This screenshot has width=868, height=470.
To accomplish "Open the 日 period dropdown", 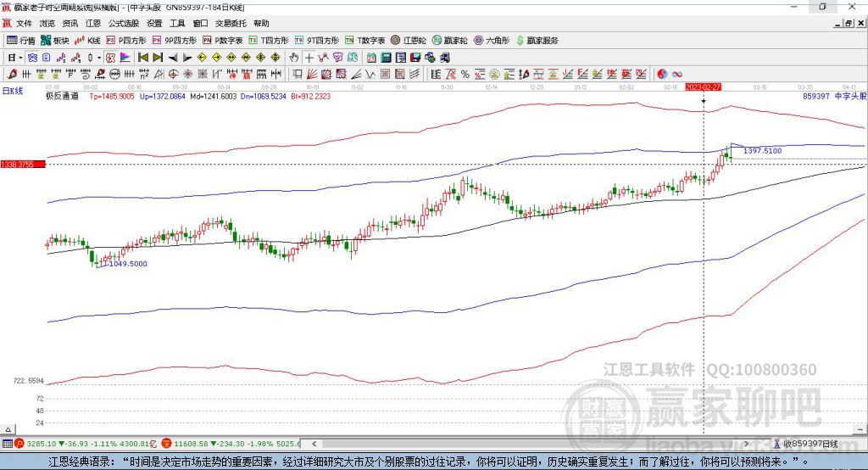I will pos(15,58).
